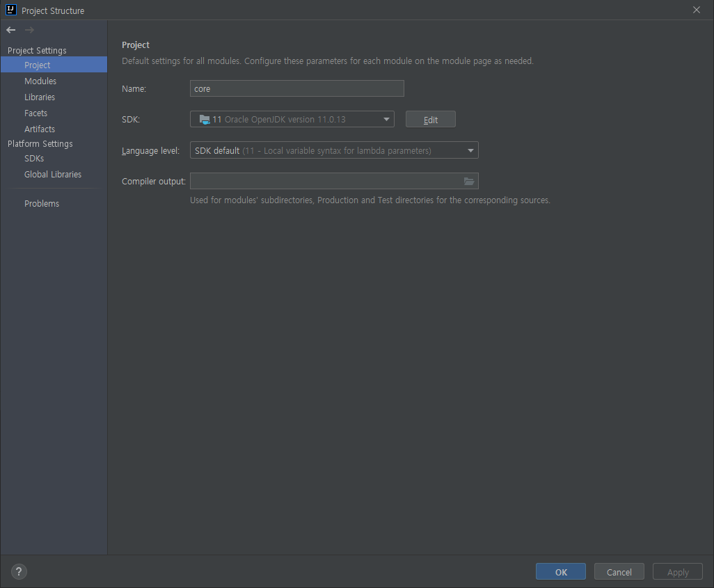Viewport: 714px width, 588px height.
Task: Click the Project Settings heading
Action: pos(37,51)
